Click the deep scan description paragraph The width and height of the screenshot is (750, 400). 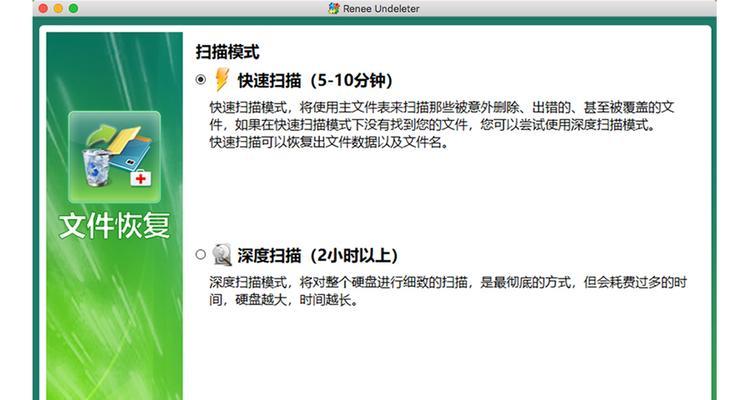point(448,291)
